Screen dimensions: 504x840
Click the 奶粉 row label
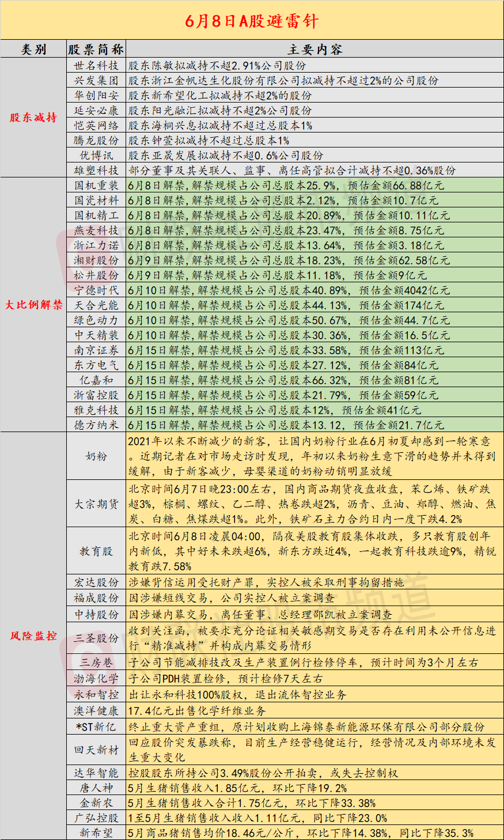(96, 456)
